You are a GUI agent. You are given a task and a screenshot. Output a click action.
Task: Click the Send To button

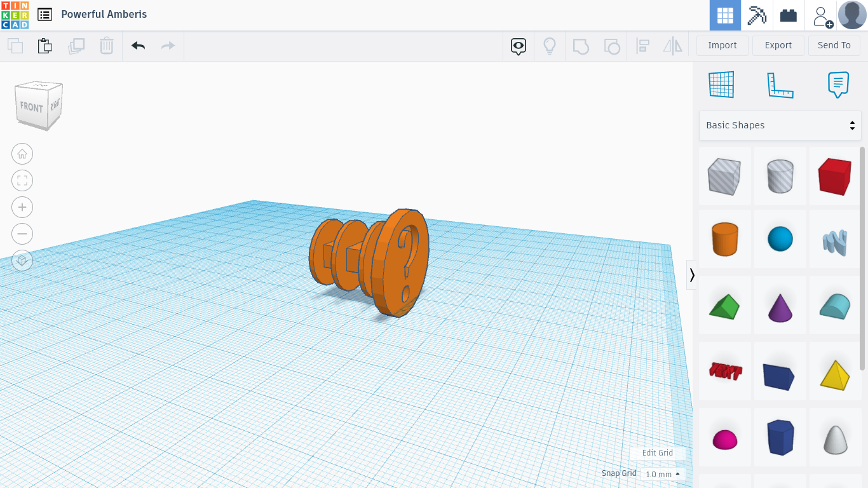(834, 46)
